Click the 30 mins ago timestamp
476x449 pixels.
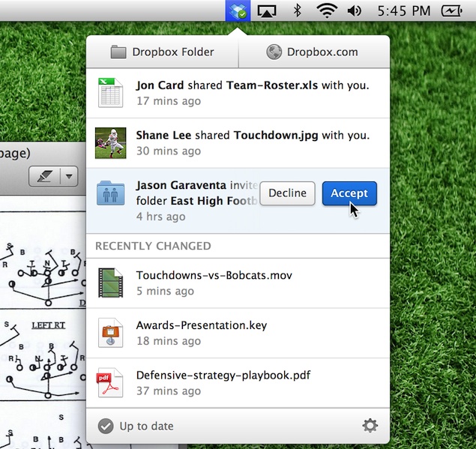(169, 151)
